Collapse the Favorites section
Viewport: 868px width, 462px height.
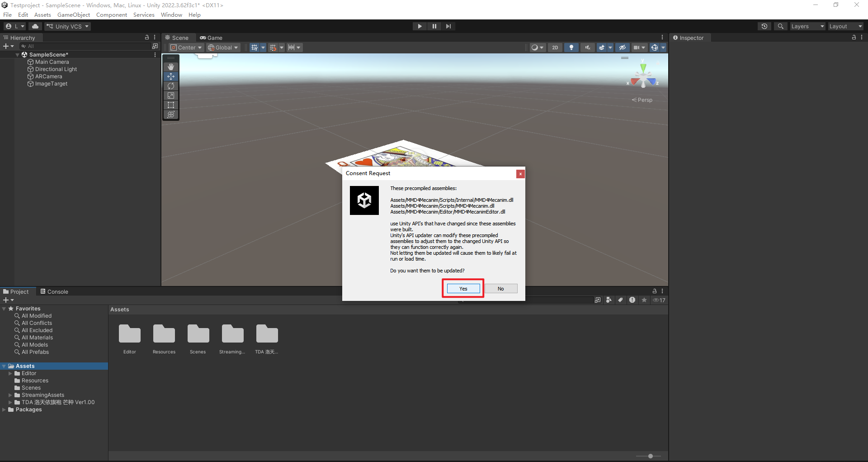tap(4, 309)
